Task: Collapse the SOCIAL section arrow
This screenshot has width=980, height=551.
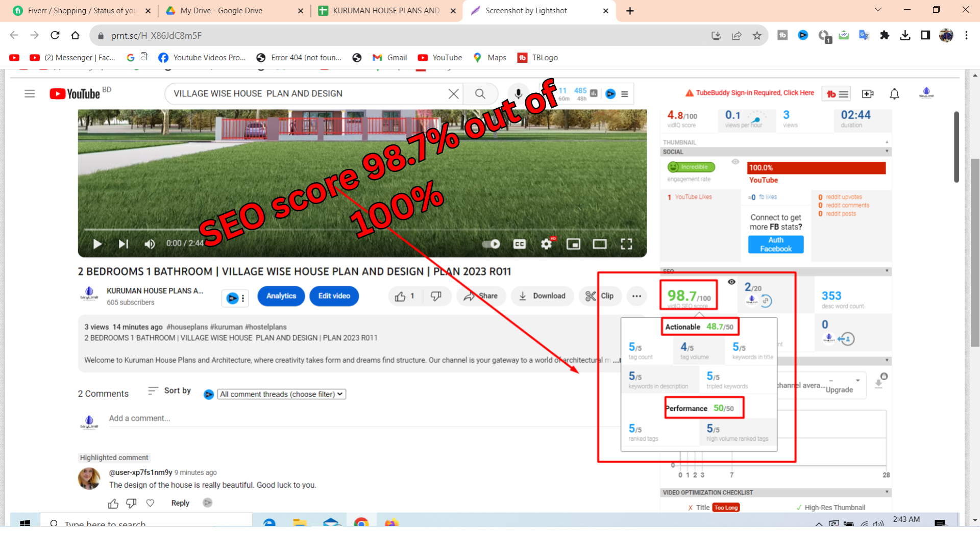Action: [x=887, y=152]
